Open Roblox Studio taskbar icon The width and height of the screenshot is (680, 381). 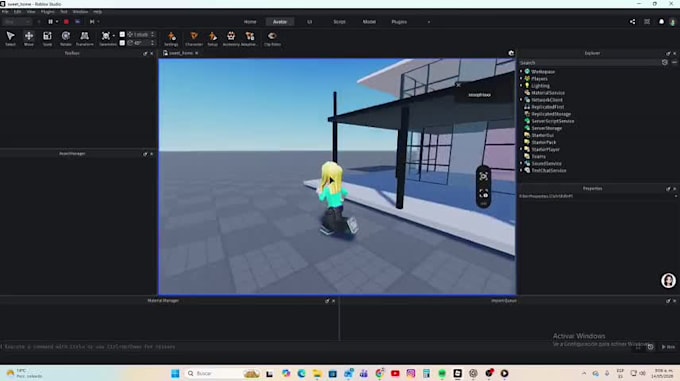pos(458,373)
